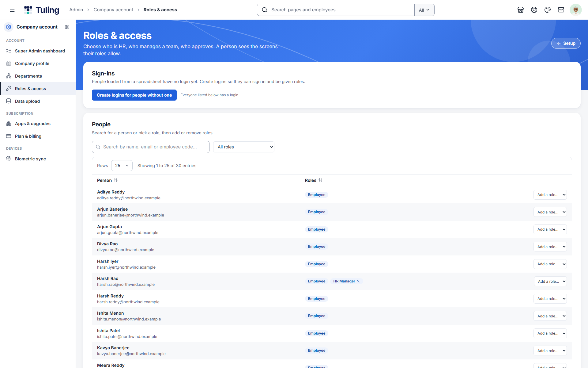
Task: Open the mail inbox icon
Action: (x=561, y=10)
